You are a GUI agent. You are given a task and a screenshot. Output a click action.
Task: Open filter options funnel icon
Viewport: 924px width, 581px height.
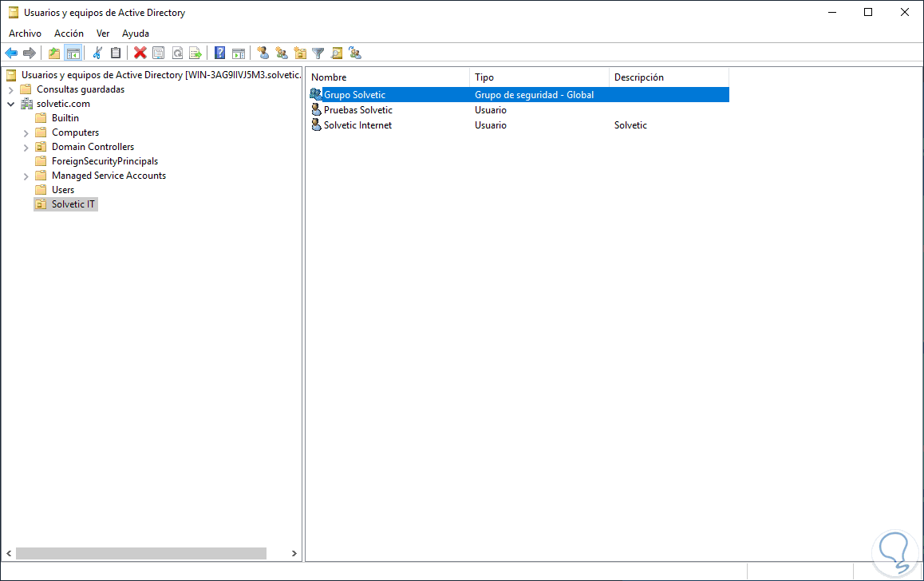click(318, 53)
